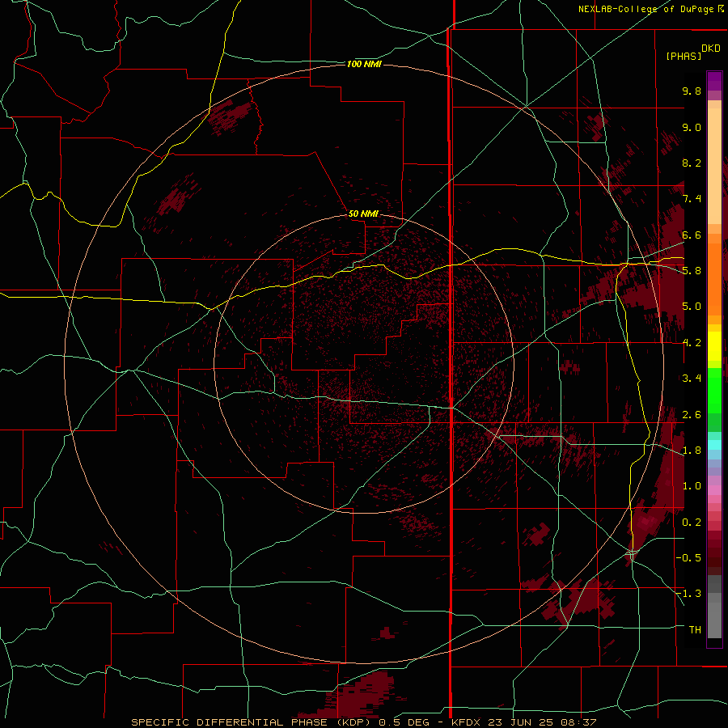Click the DKD label above the color scale

711,49
